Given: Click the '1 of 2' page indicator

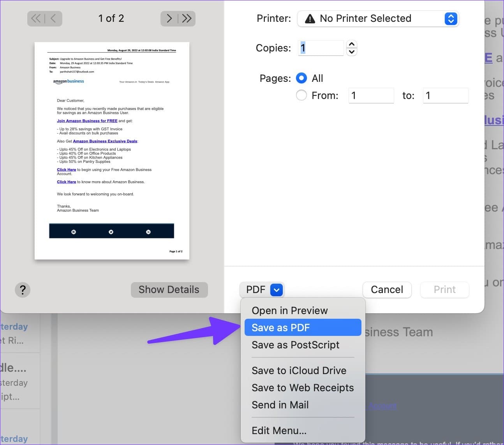Looking at the screenshot, I should [x=111, y=18].
